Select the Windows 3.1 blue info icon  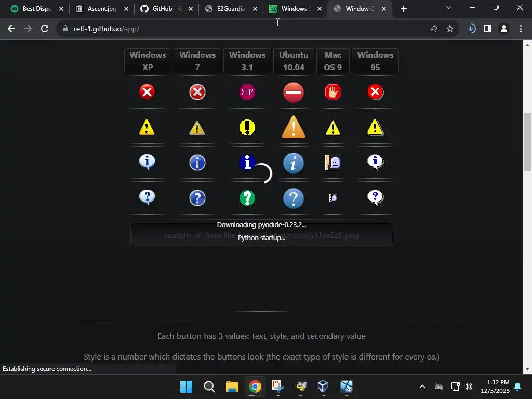point(247,163)
